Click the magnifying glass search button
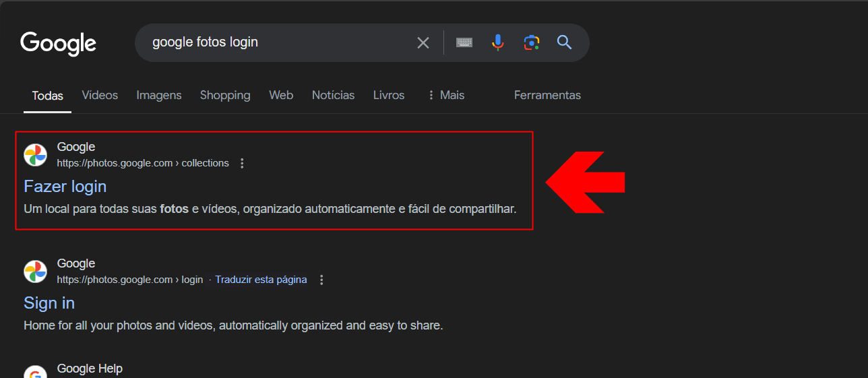Screen dimensions: 868x378 (x=565, y=42)
